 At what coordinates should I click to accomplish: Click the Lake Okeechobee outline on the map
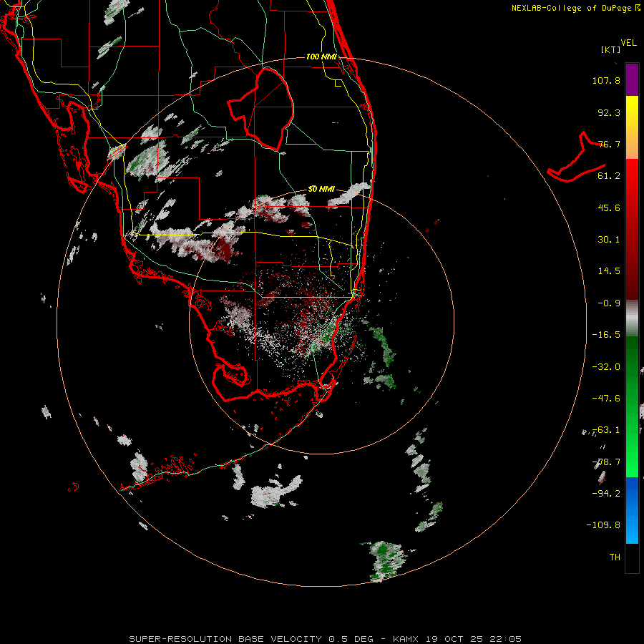[261, 108]
